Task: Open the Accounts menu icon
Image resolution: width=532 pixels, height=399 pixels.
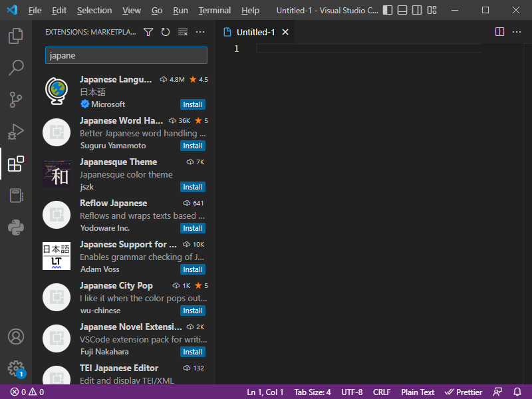Action: click(15, 336)
